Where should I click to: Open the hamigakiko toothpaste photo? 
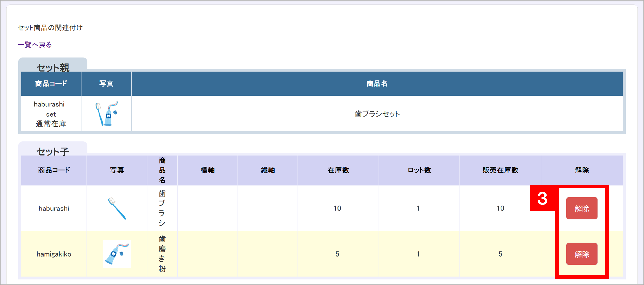click(x=117, y=254)
